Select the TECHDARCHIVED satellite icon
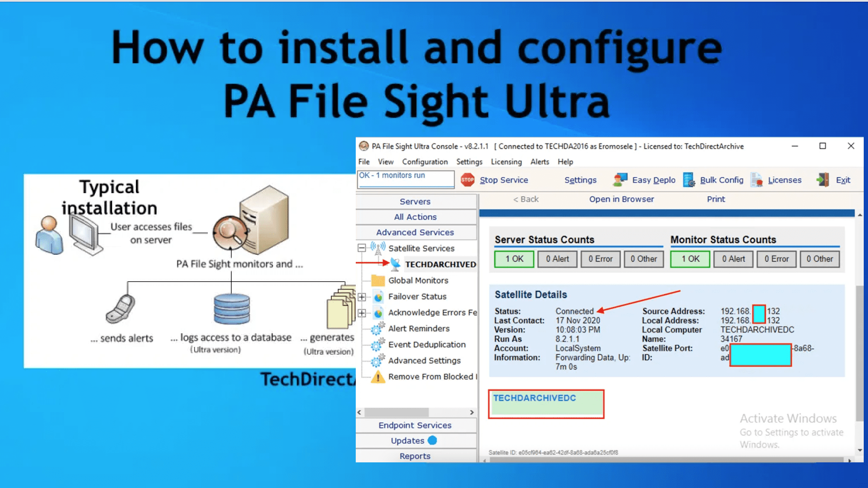This screenshot has width=868, height=488. 396,264
